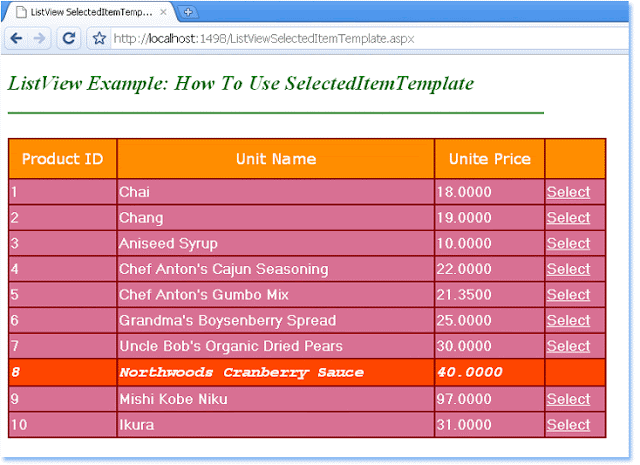Click the Chai product name cell

pyautogui.click(x=276, y=192)
